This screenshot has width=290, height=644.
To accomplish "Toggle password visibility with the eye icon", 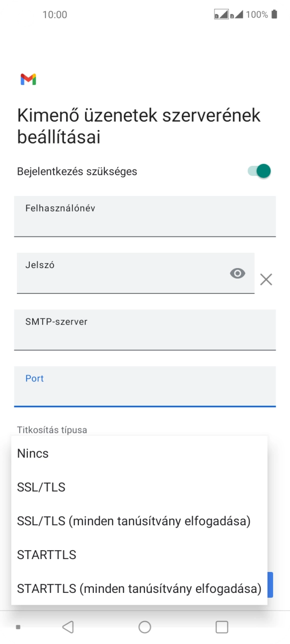I will tap(238, 274).
